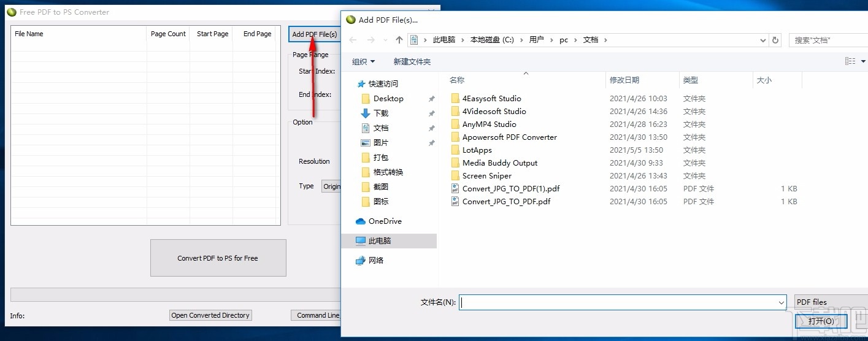Open 文档 folder in the navigation pane
Viewport: 868px width, 341px height.
[x=380, y=128]
